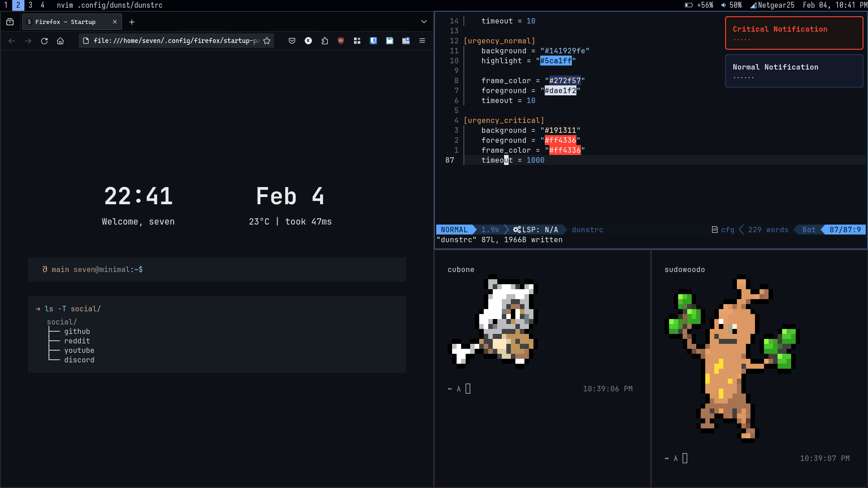Viewport: 868px width, 488px height.
Task: Bookmark this page with star icon
Action: pos(267,41)
